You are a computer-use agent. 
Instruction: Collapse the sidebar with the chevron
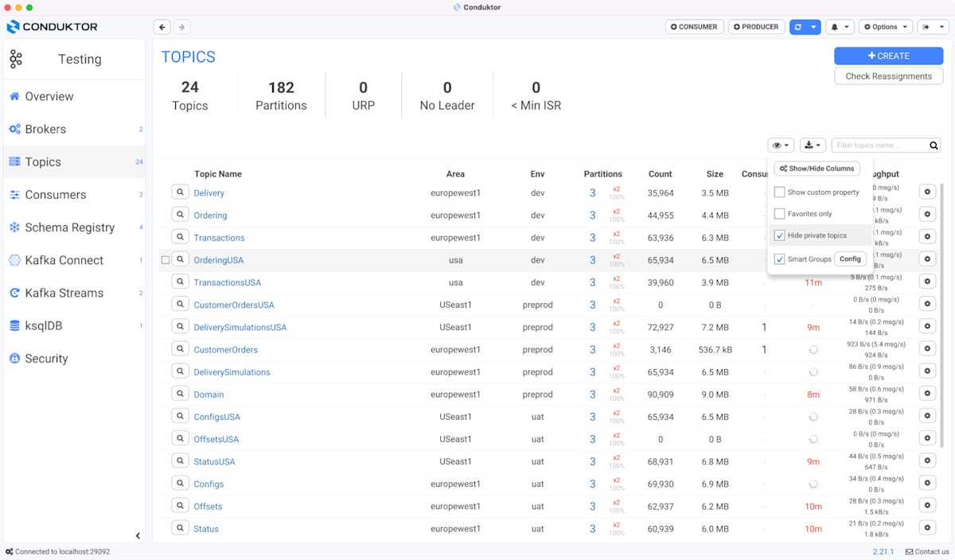tap(138, 536)
